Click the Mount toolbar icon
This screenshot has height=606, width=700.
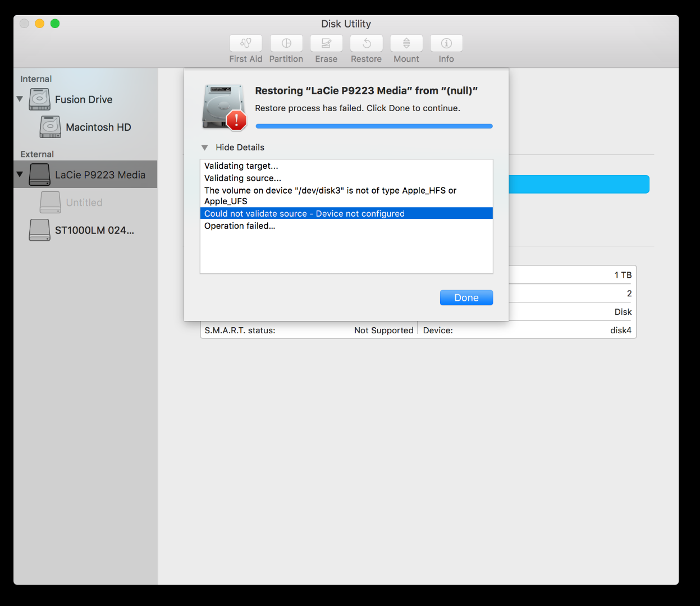[x=406, y=43]
